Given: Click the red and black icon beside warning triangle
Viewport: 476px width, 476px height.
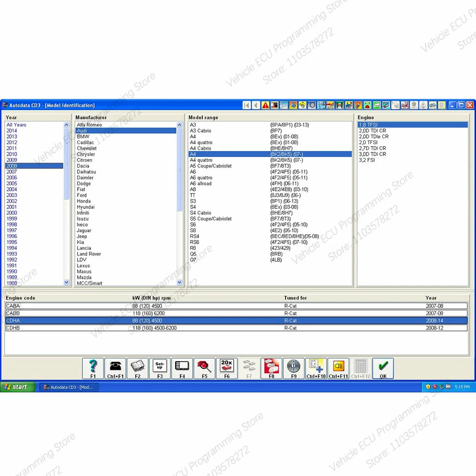Looking at the screenshot, I should 275,105.
